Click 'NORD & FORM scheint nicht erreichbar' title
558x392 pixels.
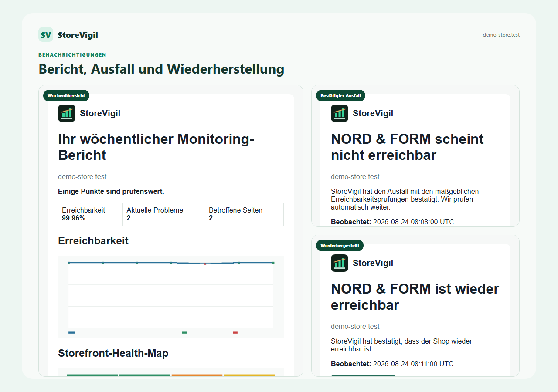[407, 147]
